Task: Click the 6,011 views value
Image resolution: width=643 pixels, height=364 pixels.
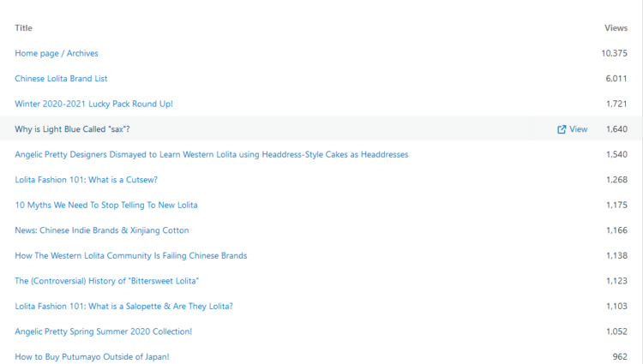Action: (616, 79)
